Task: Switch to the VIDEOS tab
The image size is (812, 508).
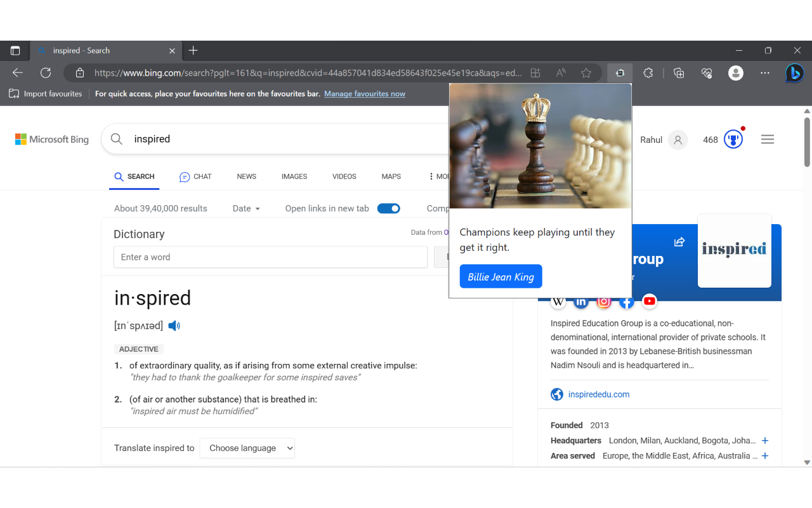Action: coord(344,177)
